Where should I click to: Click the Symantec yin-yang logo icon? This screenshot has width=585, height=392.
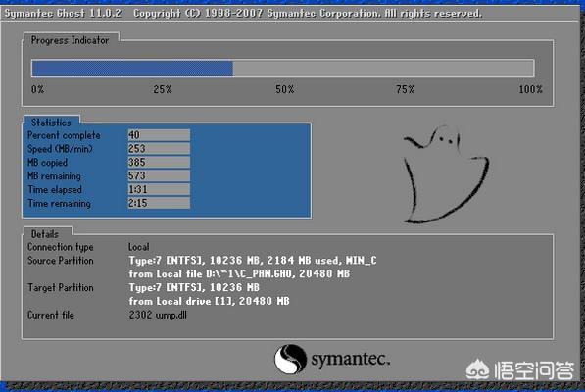[290, 360]
